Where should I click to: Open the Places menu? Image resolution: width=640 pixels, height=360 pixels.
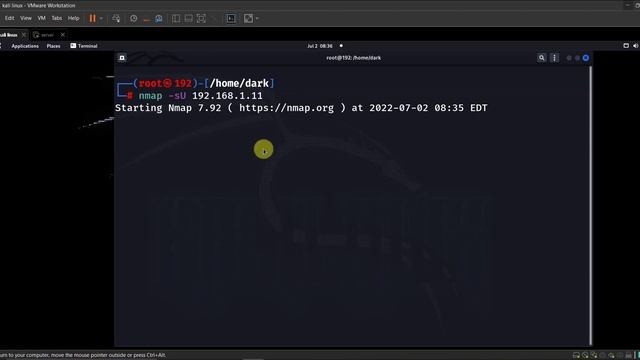click(53, 46)
